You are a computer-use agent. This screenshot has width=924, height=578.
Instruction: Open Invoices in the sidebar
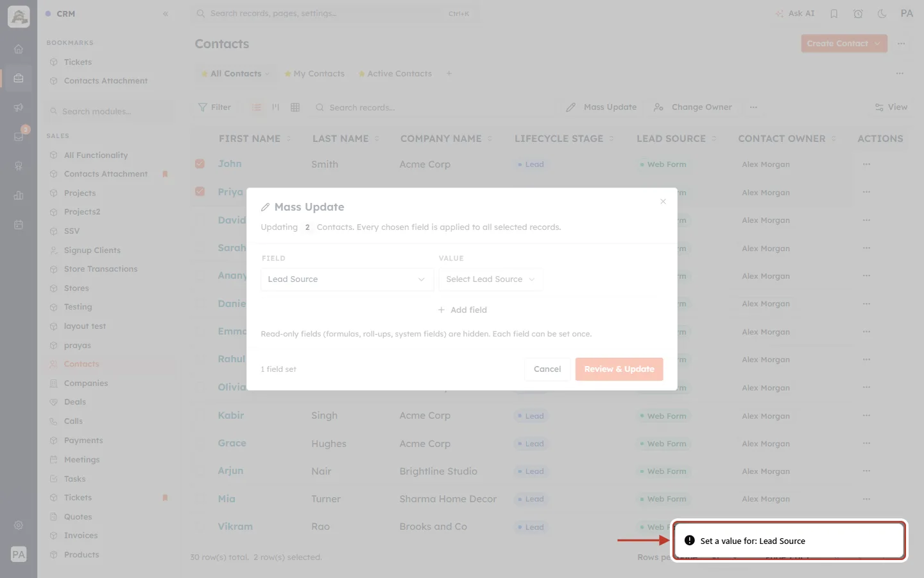pyautogui.click(x=81, y=536)
